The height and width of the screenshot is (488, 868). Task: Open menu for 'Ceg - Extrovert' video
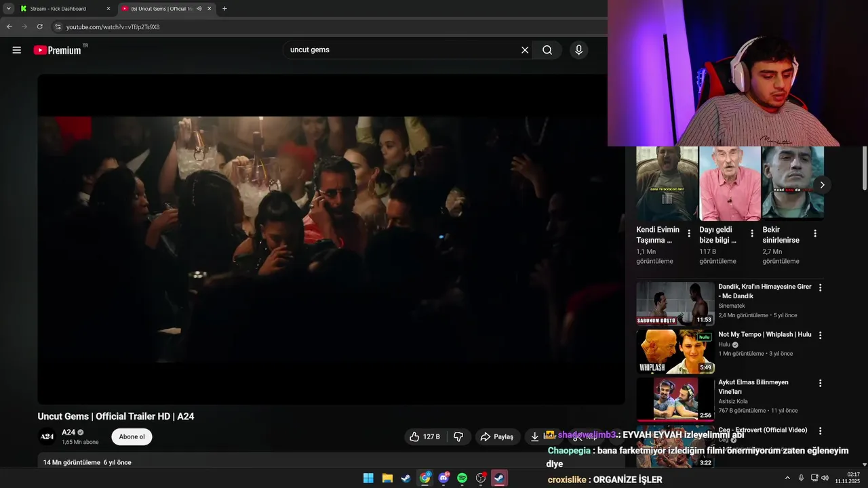pyautogui.click(x=820, y=431)
